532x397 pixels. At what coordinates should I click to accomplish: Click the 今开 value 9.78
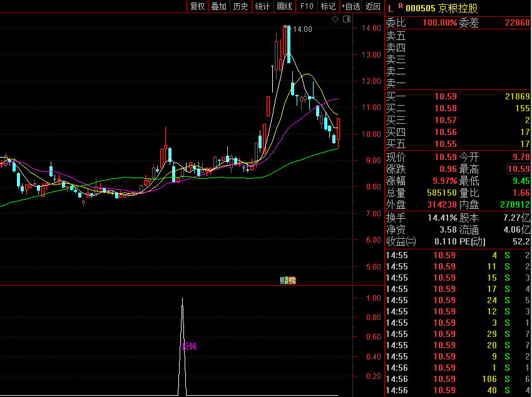pyautogui.click(x=521, y=158)
